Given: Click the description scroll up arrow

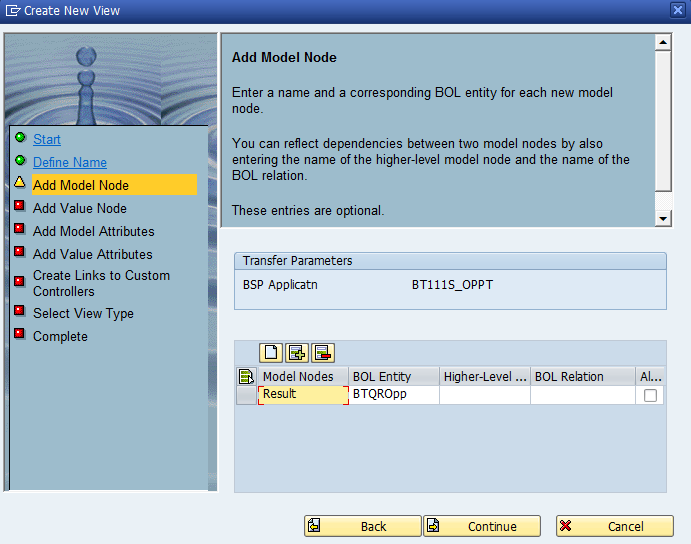Looking at the screenshot, I should (x=663, y=43).
